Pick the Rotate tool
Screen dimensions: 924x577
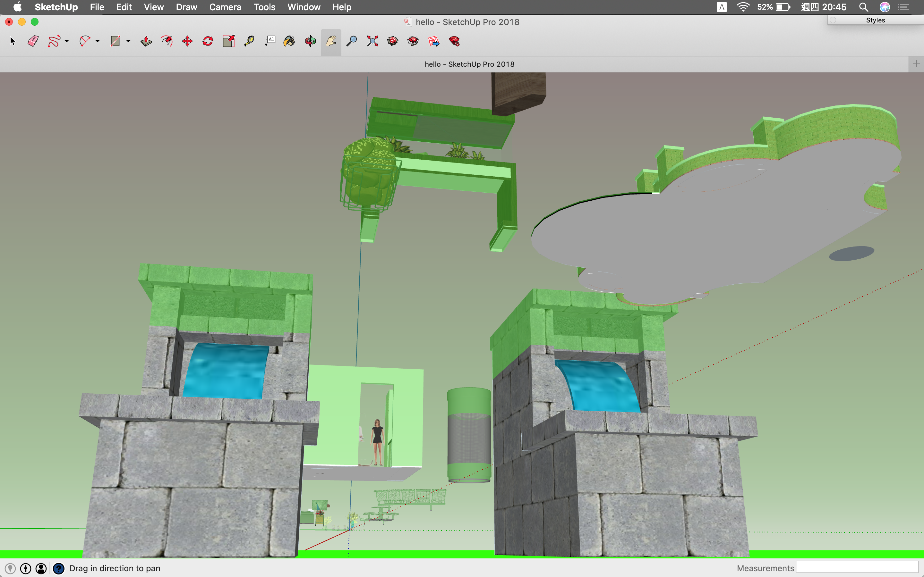208,41
